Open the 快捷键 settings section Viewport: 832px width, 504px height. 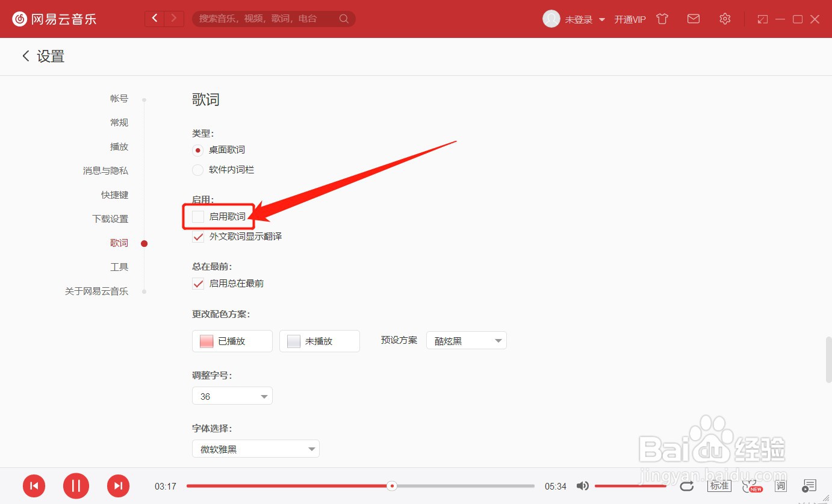pos(115,194)
